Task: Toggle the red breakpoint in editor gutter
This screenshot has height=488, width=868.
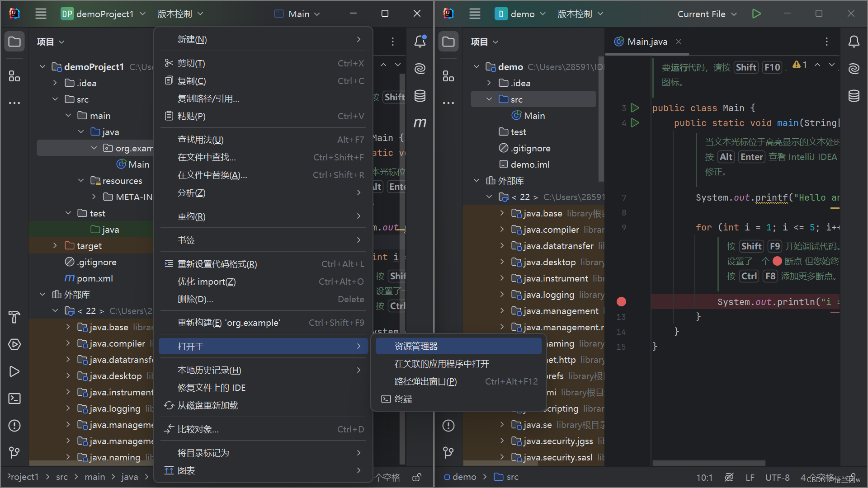Action: point(622,302)
